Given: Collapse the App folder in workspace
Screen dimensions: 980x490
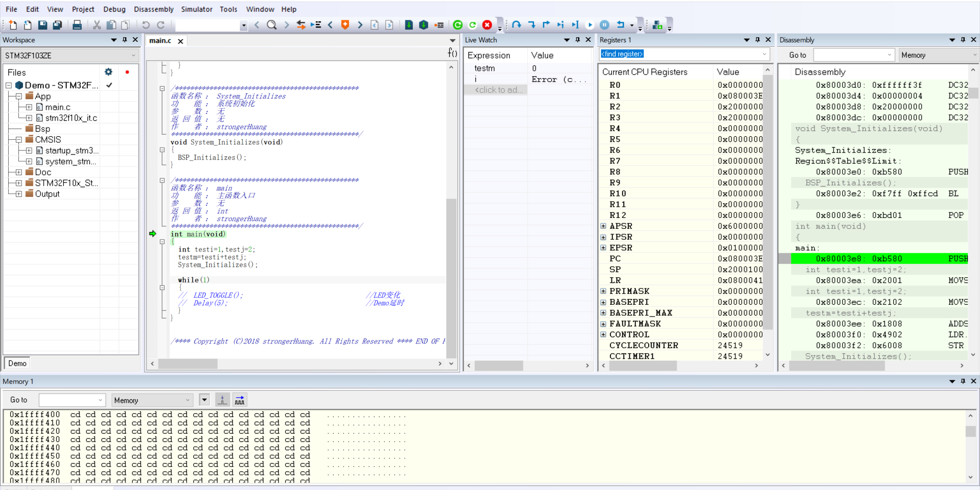Looking at the screenshot, I should (x=19, y=96).
